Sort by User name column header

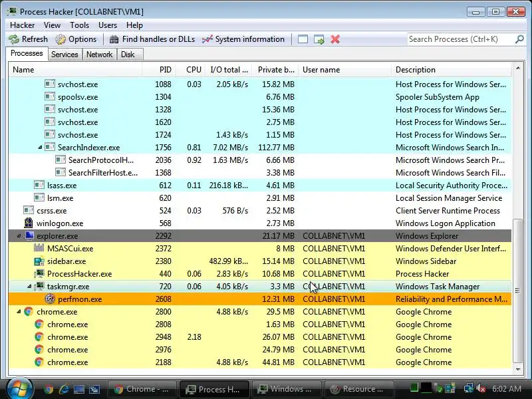(x=344, y=70)
